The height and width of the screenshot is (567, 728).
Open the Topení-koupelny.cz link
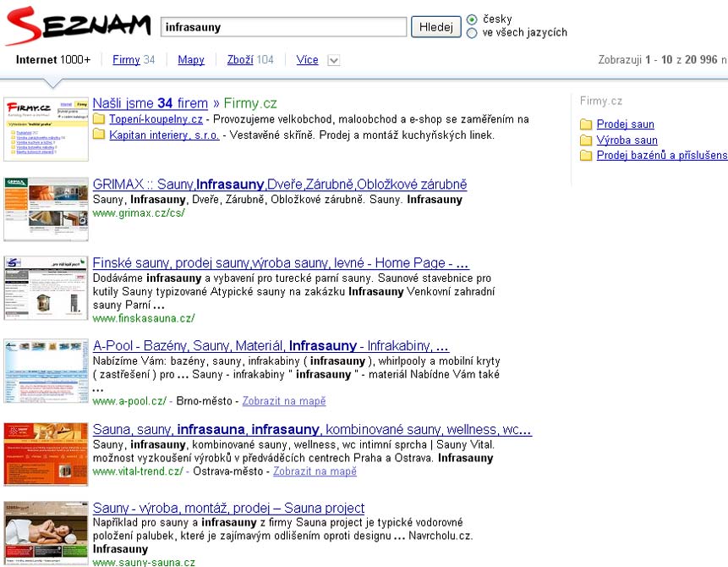[x=156, y=119]
